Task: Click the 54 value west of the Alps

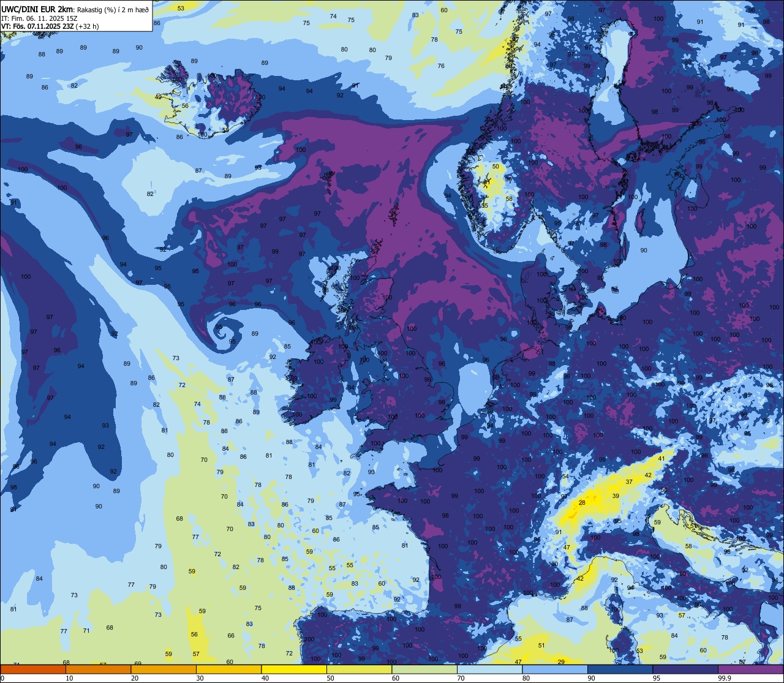Action: [x=565, y=476]
